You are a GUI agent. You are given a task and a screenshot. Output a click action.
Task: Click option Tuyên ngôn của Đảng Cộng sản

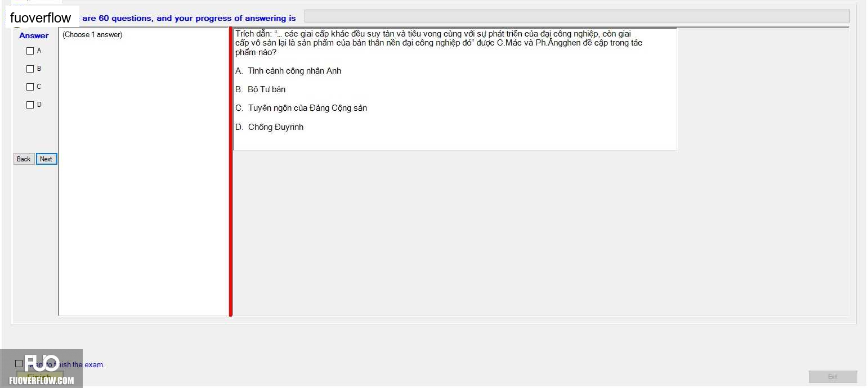click(307, 108)
